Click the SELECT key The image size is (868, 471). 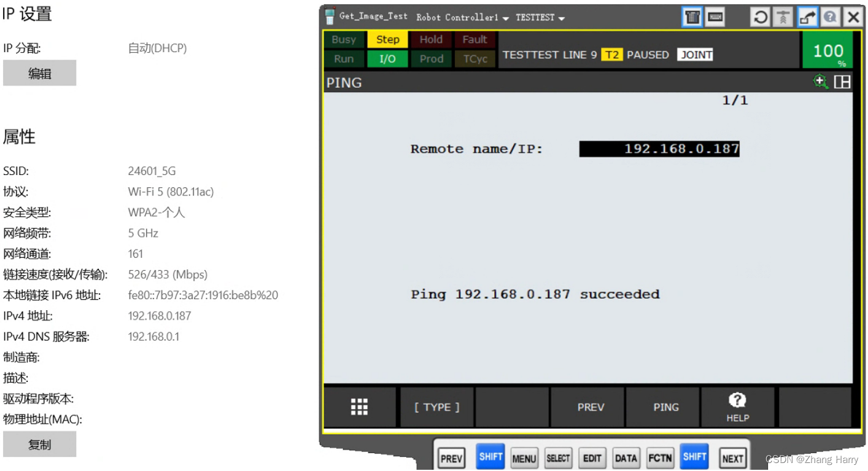[558, 458]
